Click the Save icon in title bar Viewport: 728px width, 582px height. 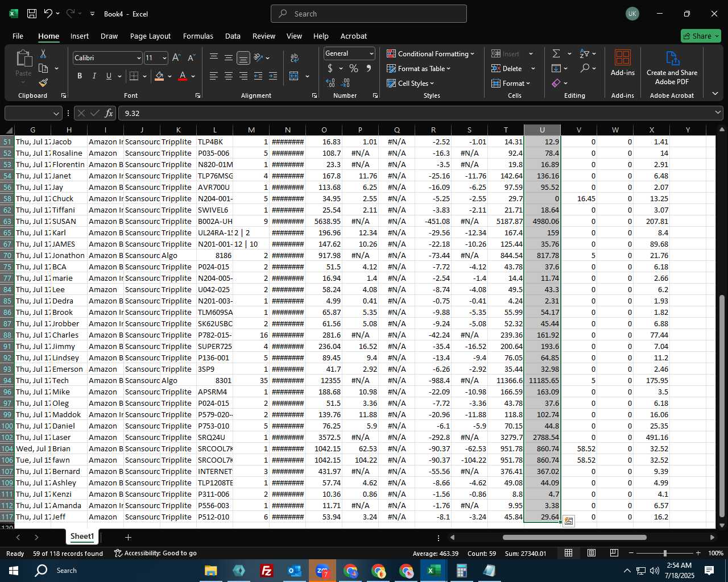pyautogui.click(x=32, y=14)
